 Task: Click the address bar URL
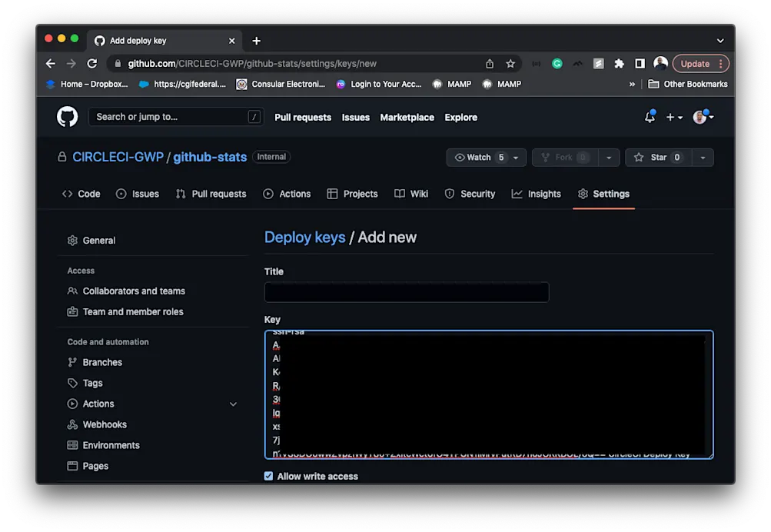[x=252, y=64]
